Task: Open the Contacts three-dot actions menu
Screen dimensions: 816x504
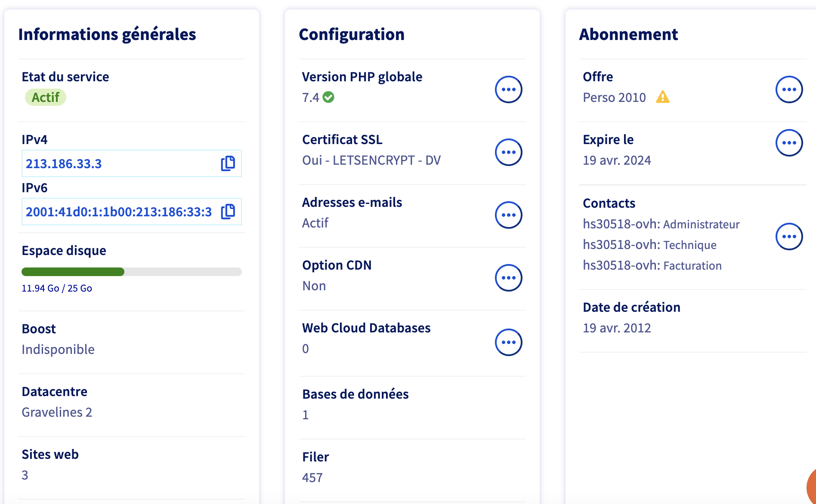Action: tap(789, 237)
